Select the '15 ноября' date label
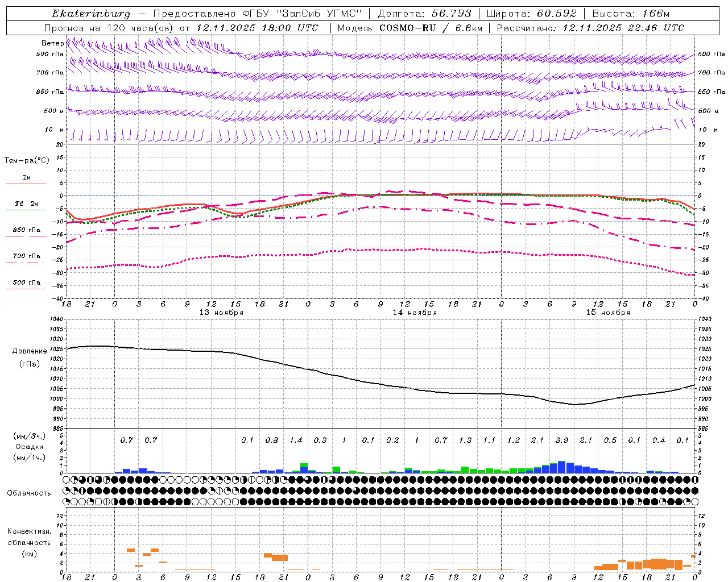The width and height of the screenshot is (728, 582). click(608, 313)
